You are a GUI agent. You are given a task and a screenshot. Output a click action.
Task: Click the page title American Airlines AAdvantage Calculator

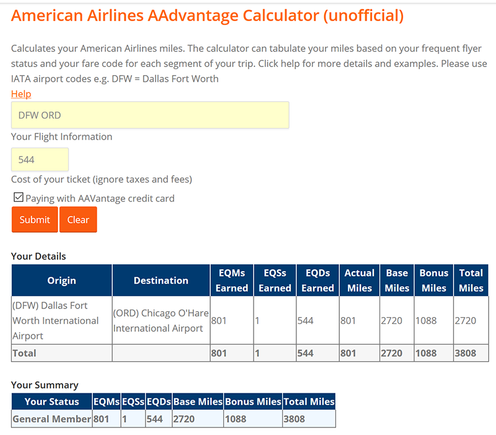[207, 16]
